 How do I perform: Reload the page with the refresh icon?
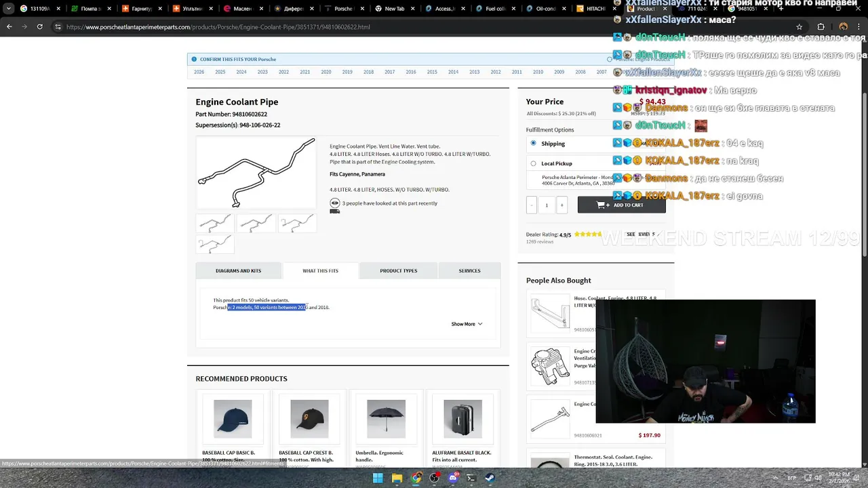coord(40,26)
